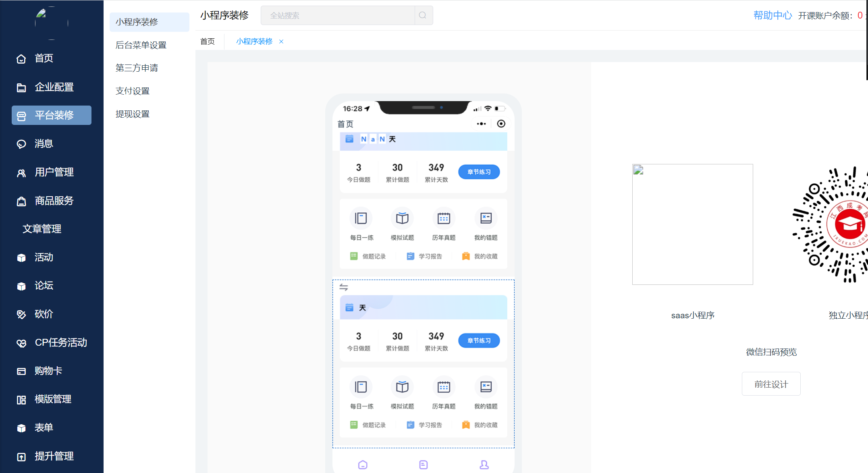868x473 pixels.
Task: Click the saas小程序 broken image thumbnail
Action: (693, 224)
